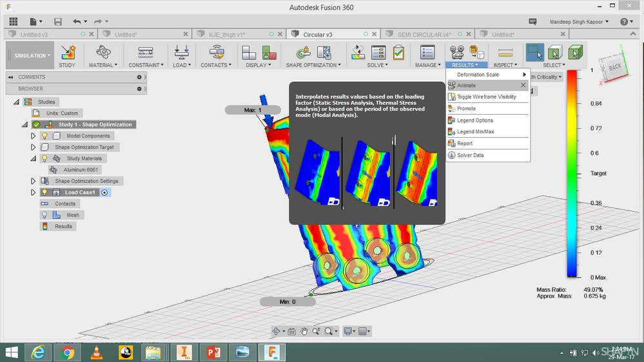Select Legend Min/Max menu item

click(487, 132)
